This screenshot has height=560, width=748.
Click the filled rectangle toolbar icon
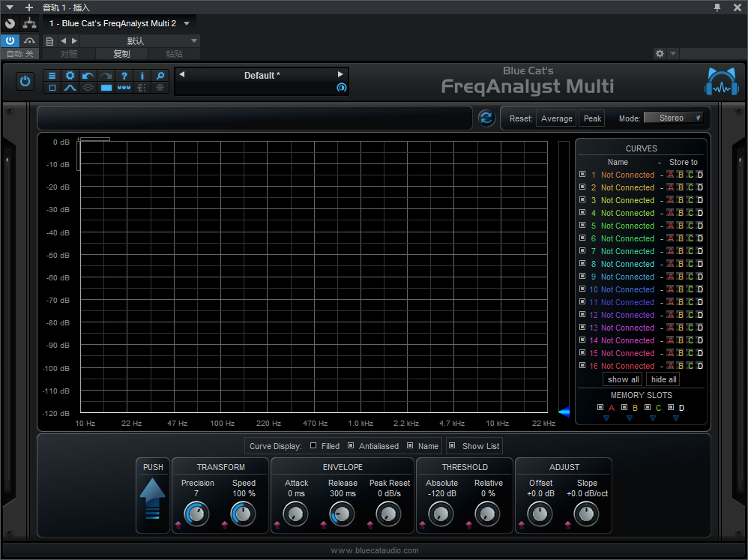tap(106, 88)
